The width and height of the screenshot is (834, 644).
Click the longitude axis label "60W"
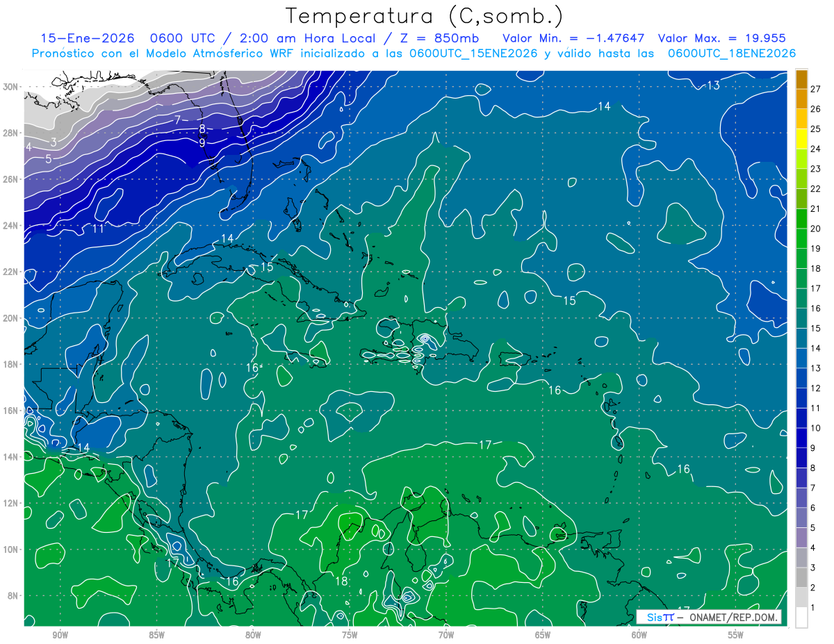tap(639, 635)
